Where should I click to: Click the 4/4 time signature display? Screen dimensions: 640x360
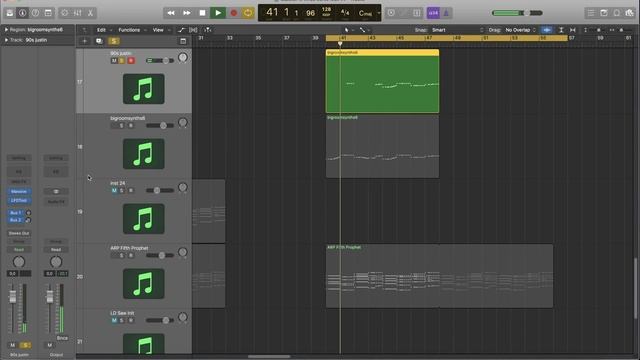[345, 13]
